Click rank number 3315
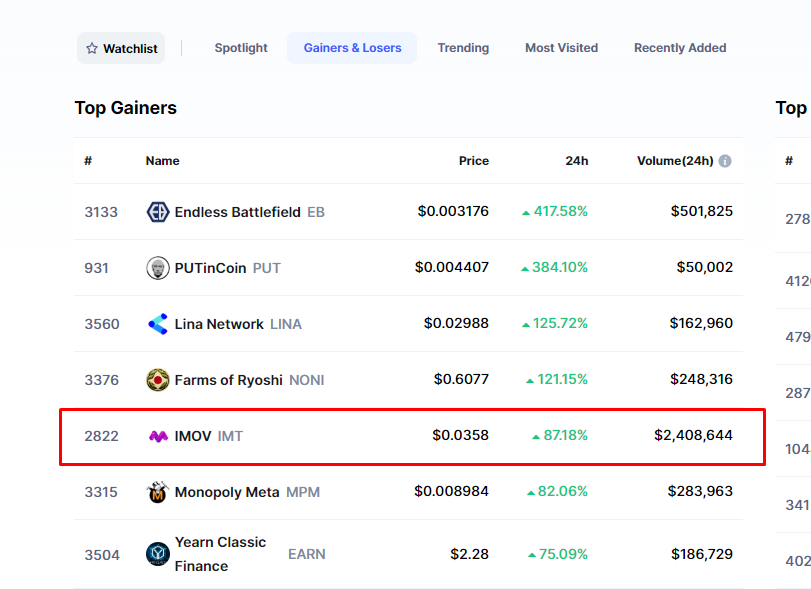The image size is (811, 589). pyautogui.click(x=101, y=492)
